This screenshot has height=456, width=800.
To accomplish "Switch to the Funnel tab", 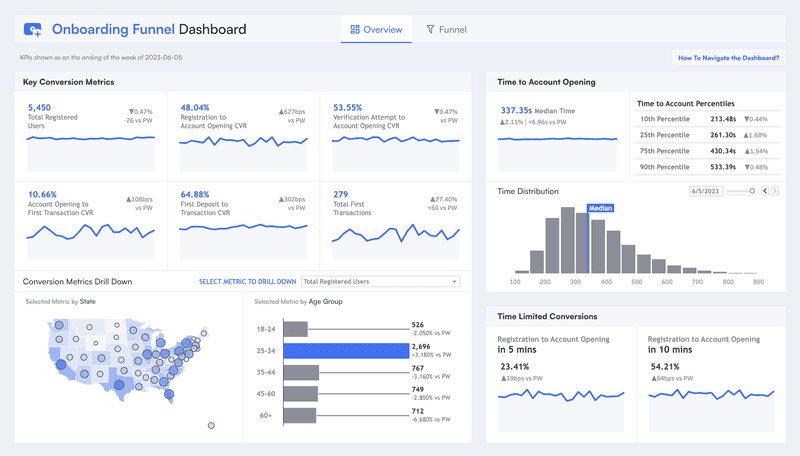I will [446, 30].
